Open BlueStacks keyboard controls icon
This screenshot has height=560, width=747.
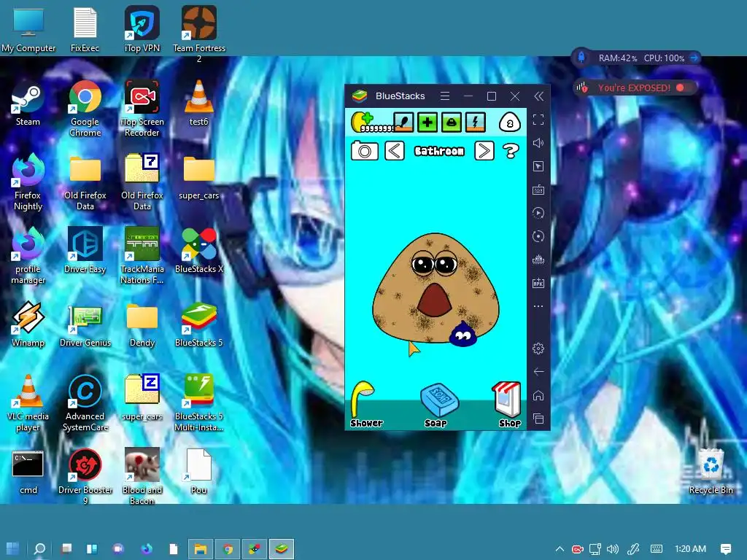point(538,190)
